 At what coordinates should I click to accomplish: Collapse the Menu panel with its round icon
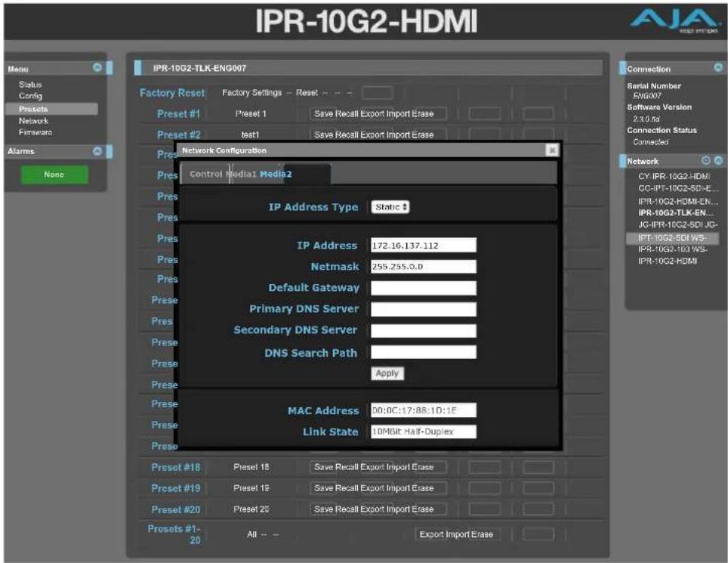tap(97, 68)
